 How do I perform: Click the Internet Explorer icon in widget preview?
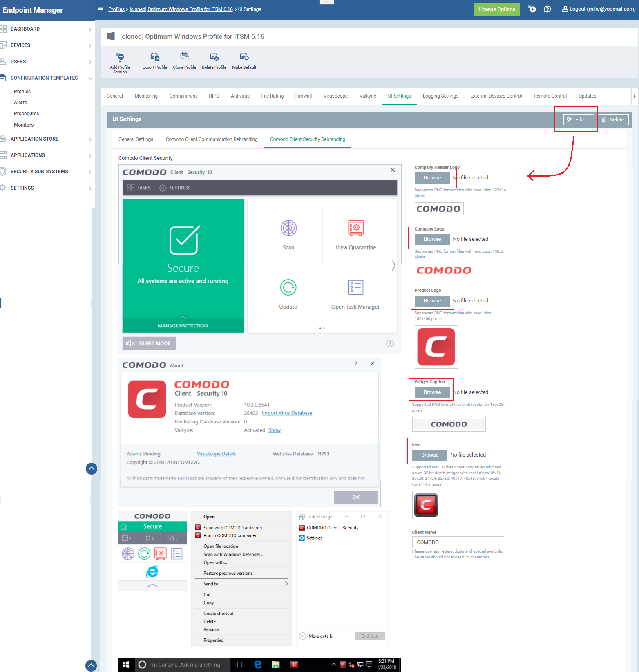(x=152, y=571)
